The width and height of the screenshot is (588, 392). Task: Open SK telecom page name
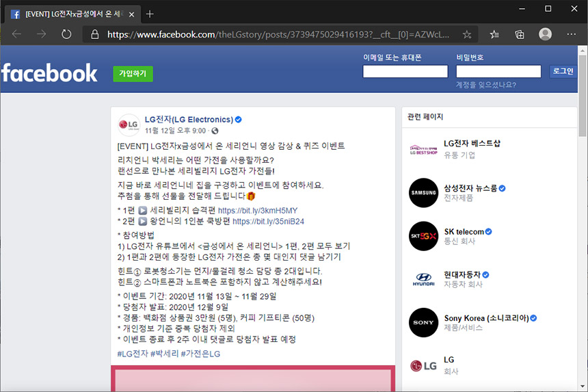(464, 231)
